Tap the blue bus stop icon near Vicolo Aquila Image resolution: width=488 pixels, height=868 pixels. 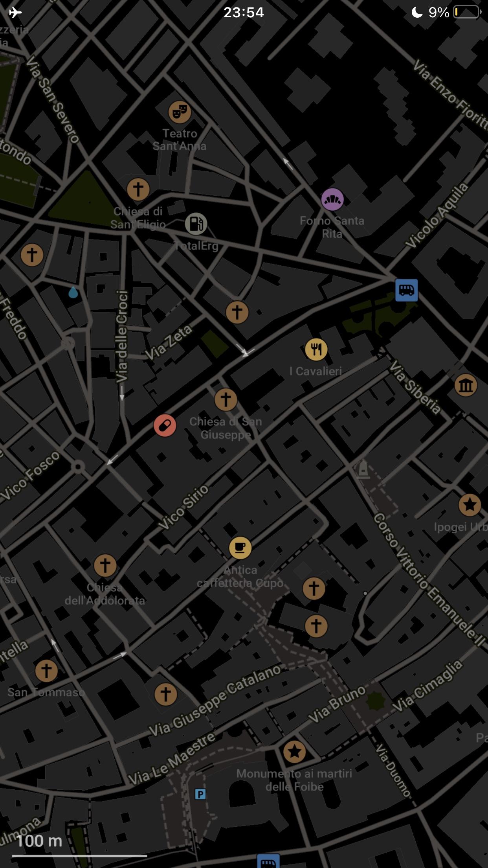406,290
